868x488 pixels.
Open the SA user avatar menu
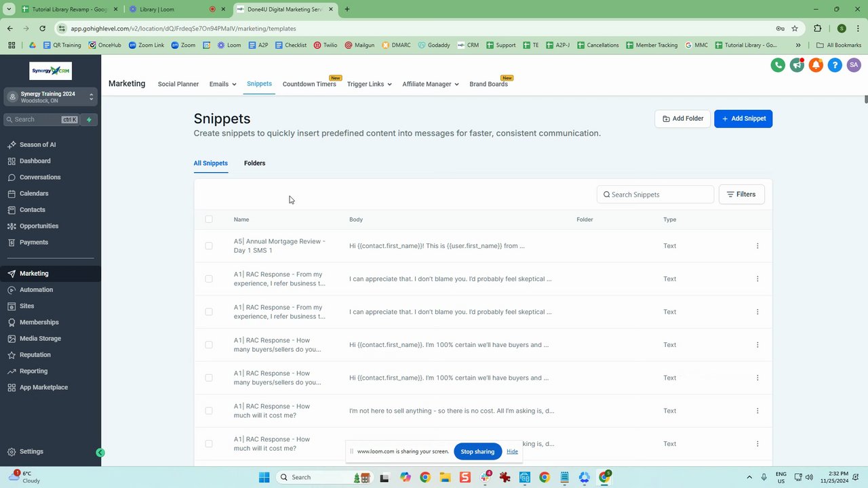pos(854,65)
